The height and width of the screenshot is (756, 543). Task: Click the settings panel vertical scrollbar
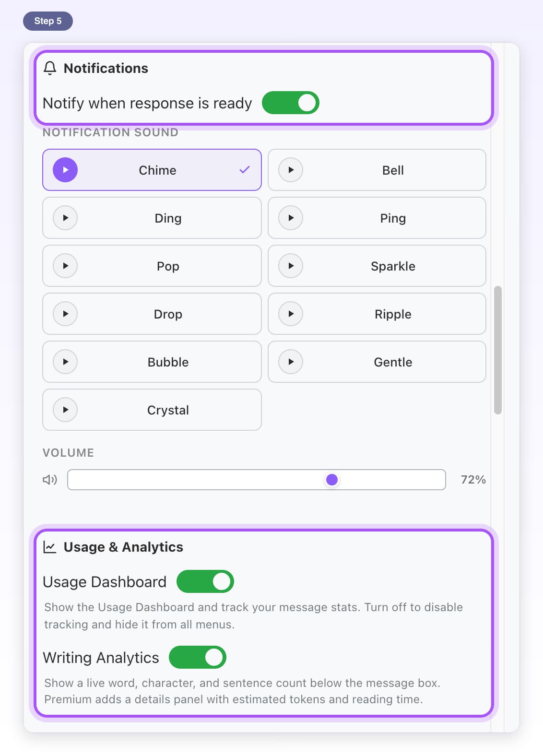498,350
